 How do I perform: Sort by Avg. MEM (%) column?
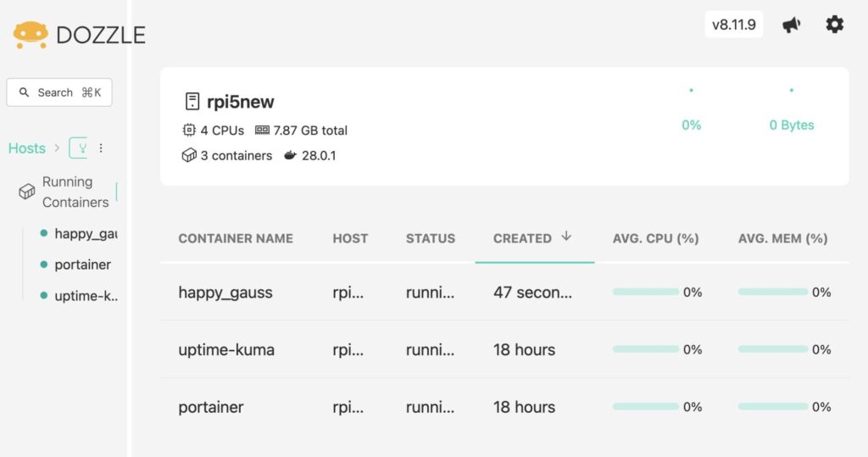pyautogui.click(x=782, y=238)
